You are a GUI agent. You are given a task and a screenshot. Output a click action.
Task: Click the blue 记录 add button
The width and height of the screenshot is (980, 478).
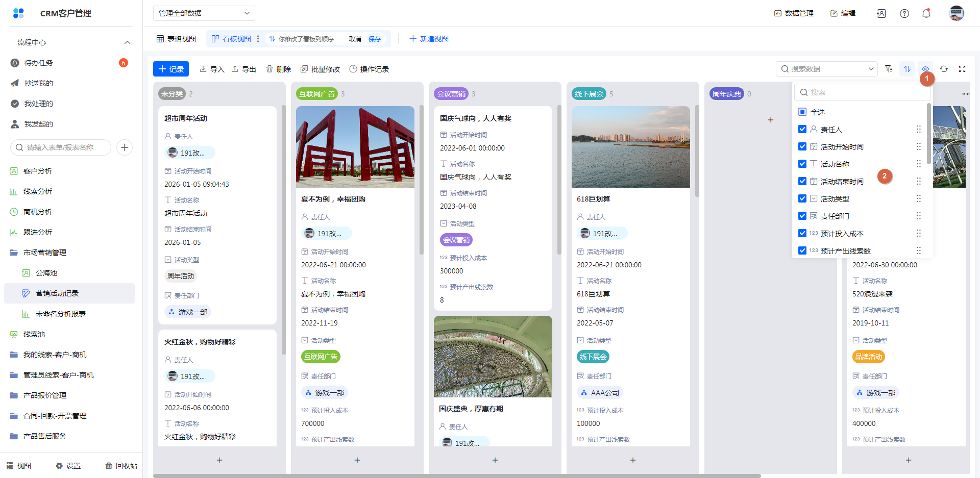point(171,69)
